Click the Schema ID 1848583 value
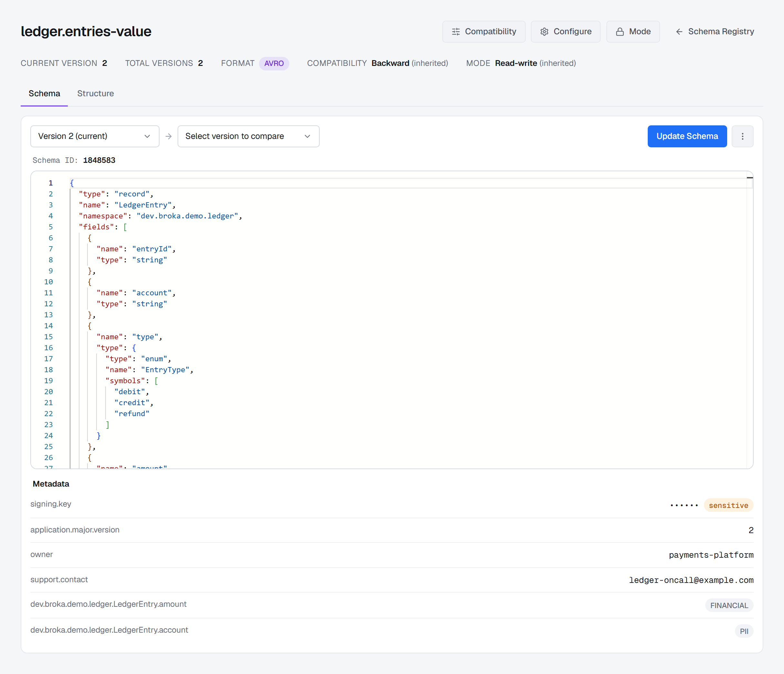This screenshot has width=784, height=674. pyautogui.click(x=99, y=160)
